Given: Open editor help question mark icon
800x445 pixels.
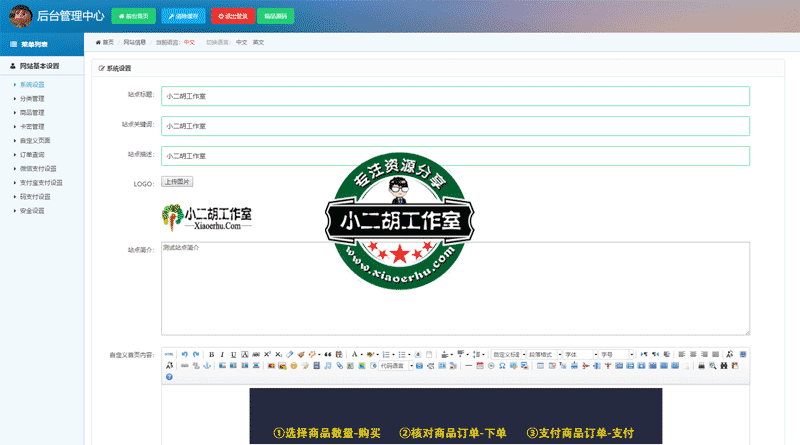Looking at the screenshot, I should [169, 377].
